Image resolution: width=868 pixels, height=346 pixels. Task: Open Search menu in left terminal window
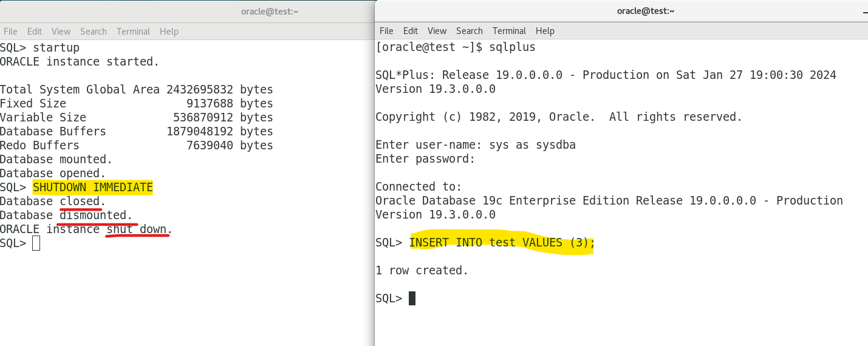94,32
